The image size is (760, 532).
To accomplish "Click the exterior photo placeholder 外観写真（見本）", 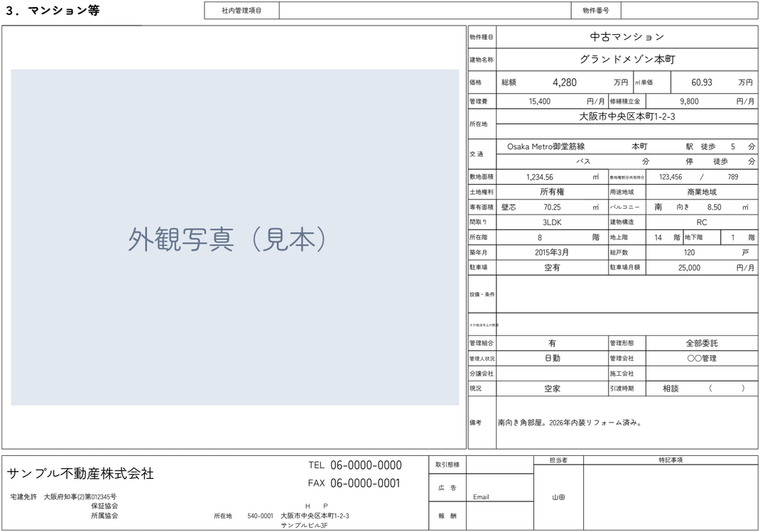I will tap(235, 237).
